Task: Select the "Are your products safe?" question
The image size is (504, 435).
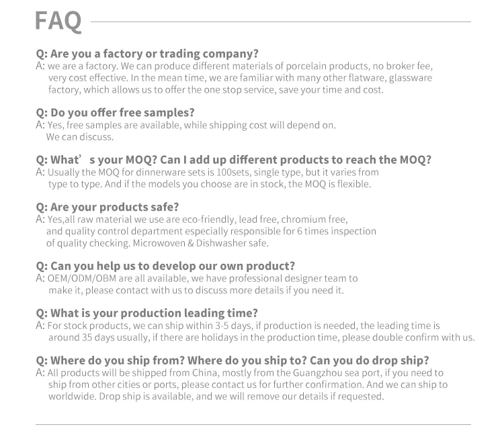Action: [107, 207]
